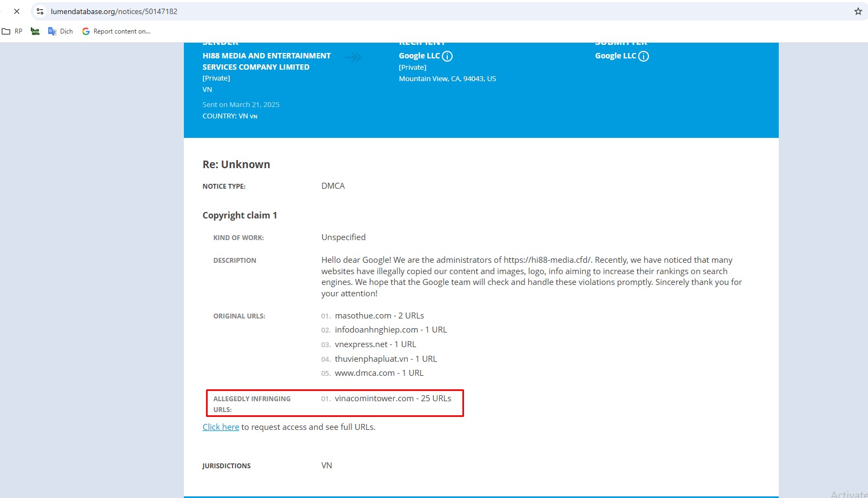Click 'Mountain View, CA, 94043, US' address

(447, 78)
